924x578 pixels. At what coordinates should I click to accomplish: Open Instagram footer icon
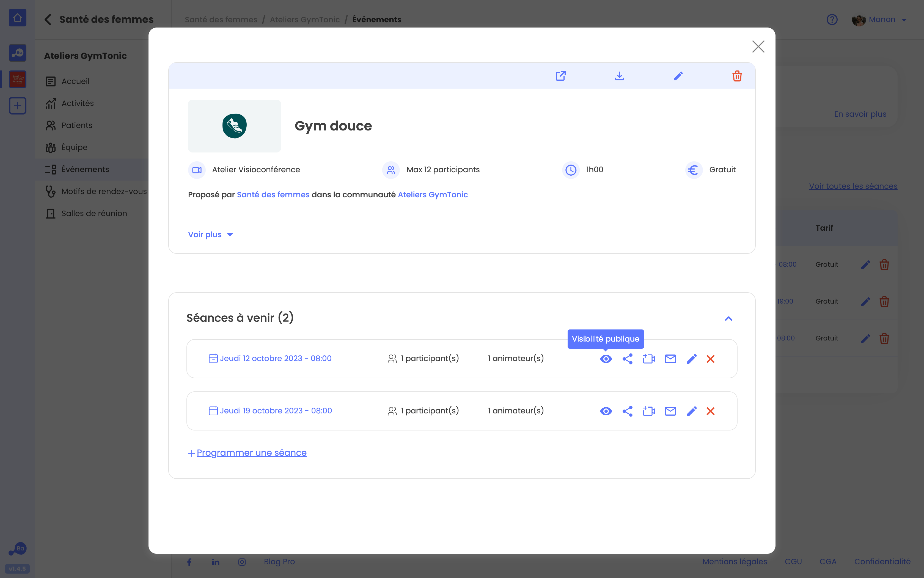point(242,561)
